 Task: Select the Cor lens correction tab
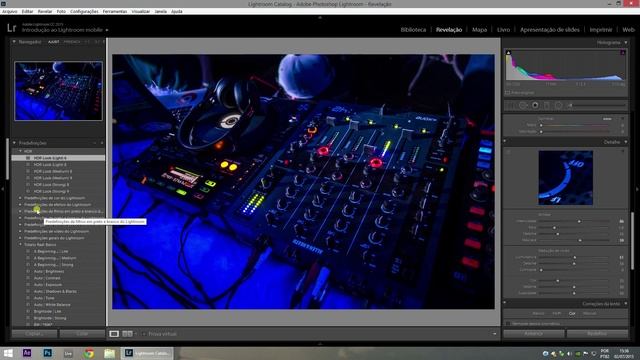pos(572,313)
